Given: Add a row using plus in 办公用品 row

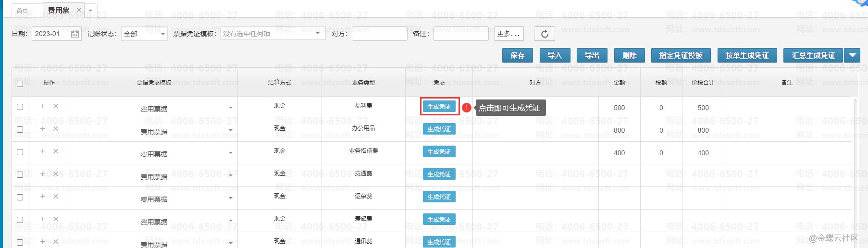Looking at the screenshot, I should (x=43, y=129).
